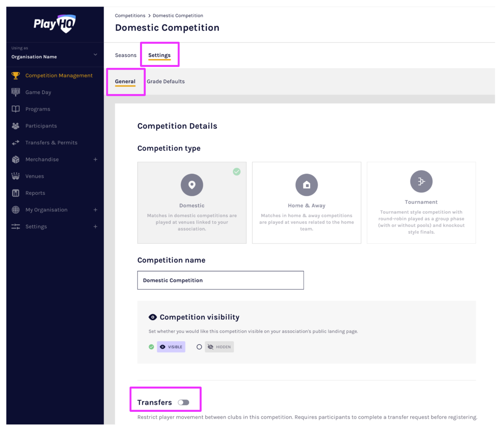Image resolution: width=504 pixels, height=432 pixels.
Task: Click the Reports chart icon
Action: (15, 193)
